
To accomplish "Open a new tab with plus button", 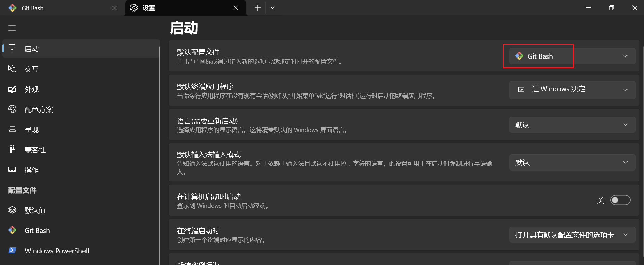I will click(x=258, y=8).
